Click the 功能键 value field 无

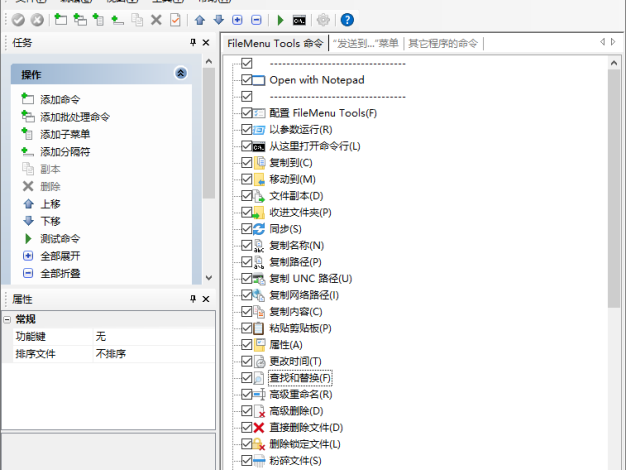pos(154,337)
